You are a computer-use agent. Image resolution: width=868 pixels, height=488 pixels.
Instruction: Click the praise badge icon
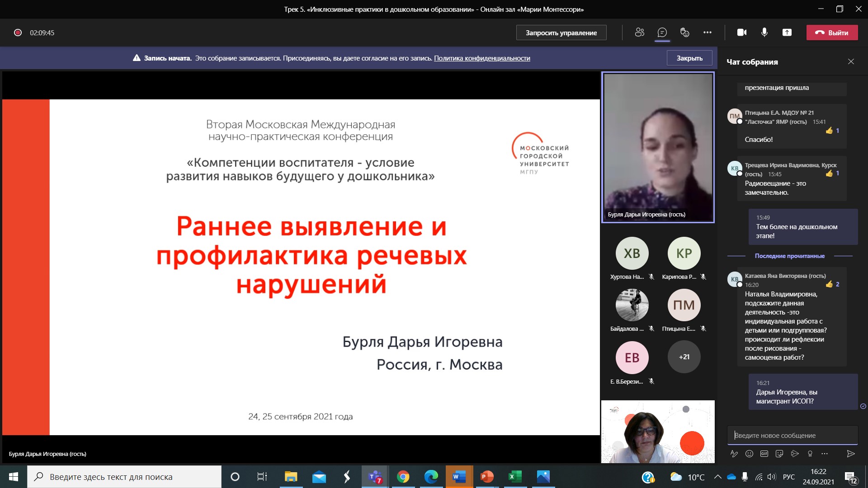810,454
